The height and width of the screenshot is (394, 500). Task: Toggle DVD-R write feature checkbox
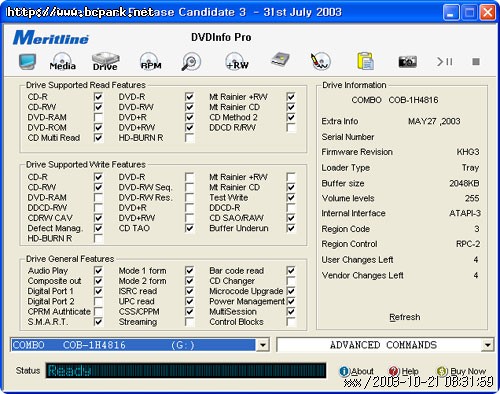click(x=189, y=177)
